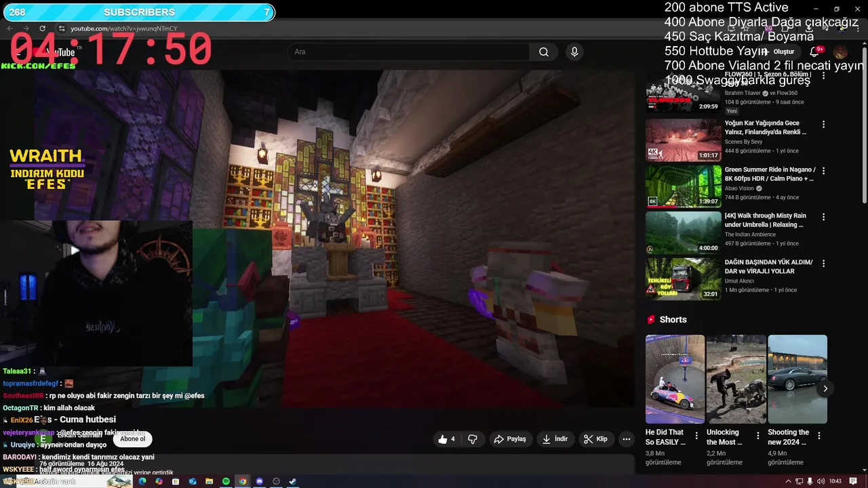Screen dimensions: 868x488
Task: Open Spotify from the taskbar
Action: point(226,481)
